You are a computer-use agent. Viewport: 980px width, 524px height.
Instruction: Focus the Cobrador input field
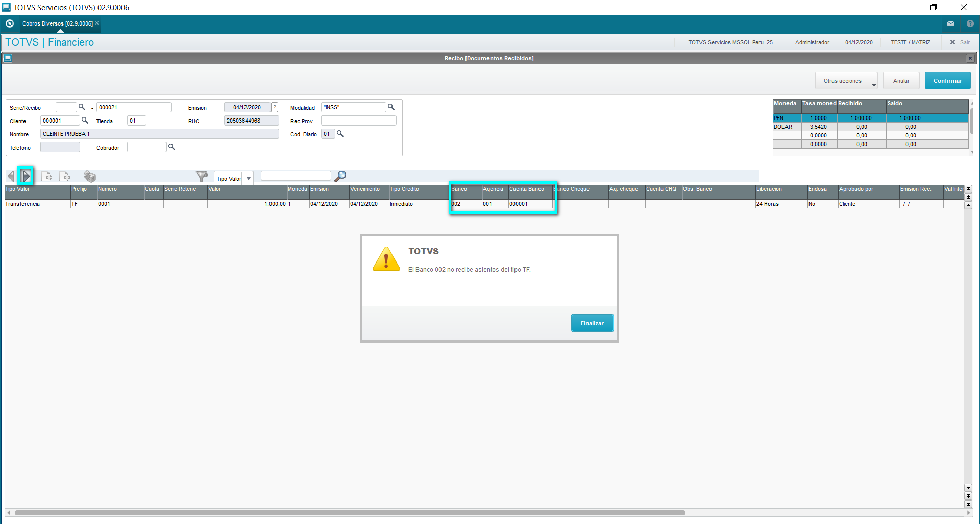(x=147, y=147)
